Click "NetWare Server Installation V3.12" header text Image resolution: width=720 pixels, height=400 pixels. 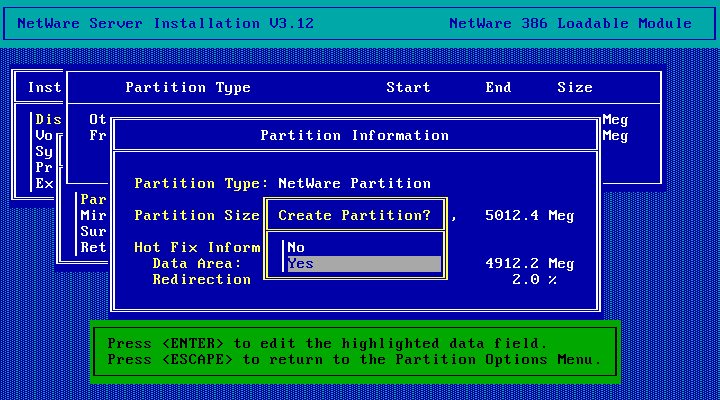point(166,23)
